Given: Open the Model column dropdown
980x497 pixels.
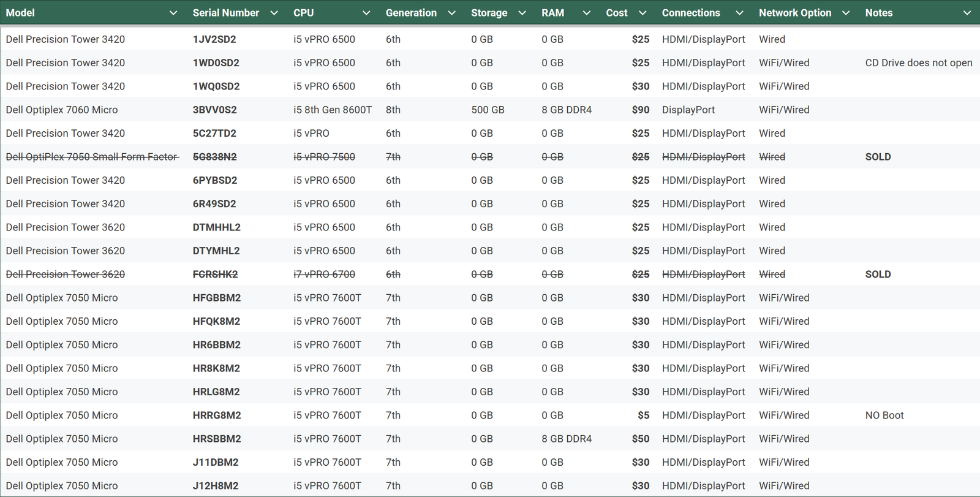Looking at the screenshot, I should [173, 13].
